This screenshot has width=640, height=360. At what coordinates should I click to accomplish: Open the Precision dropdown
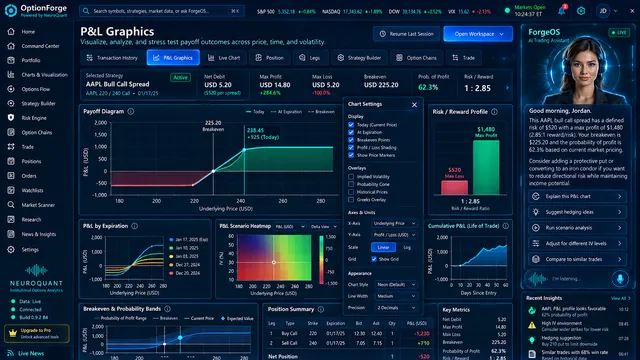pyautogui.click(x=396, y=307)
